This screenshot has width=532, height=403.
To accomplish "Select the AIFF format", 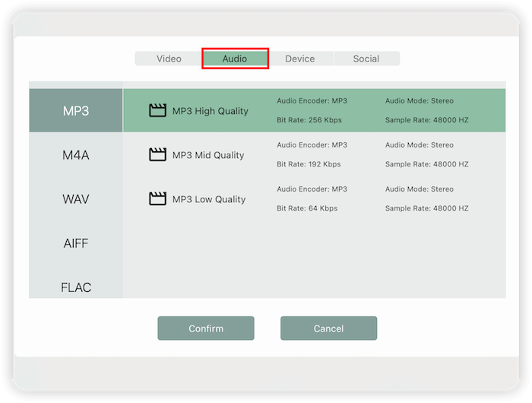I will click(76, 243).
